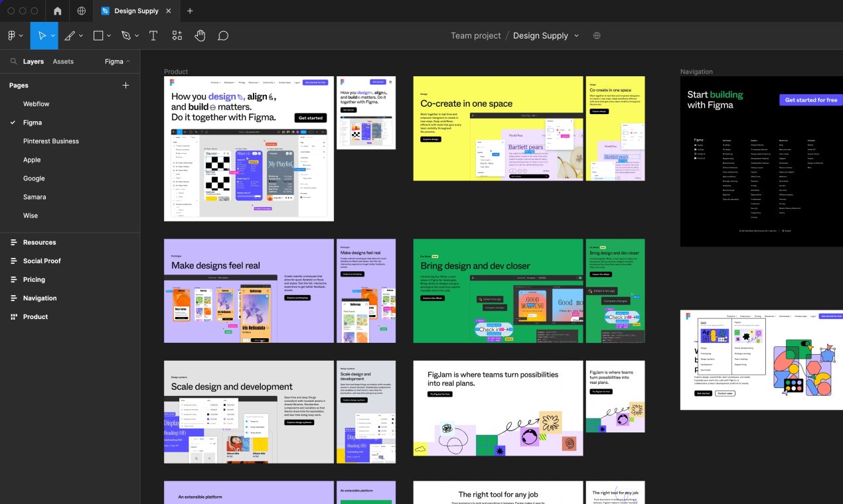
Task: Select the Rectangle shape tool
Action: pos(98,36)
